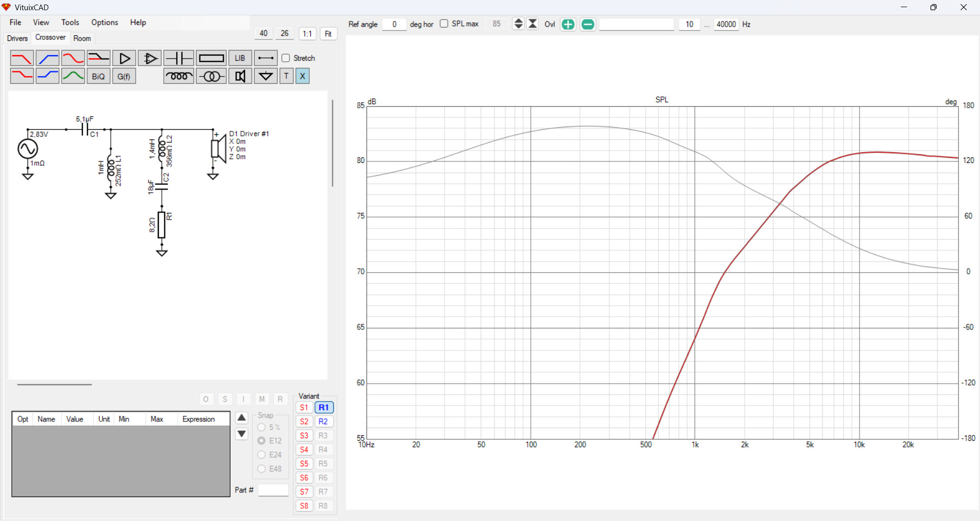The height and width of the screenshot is (521, 980).
Task: Switch to the Drivers tab
Action: click(x=17, y=38)
